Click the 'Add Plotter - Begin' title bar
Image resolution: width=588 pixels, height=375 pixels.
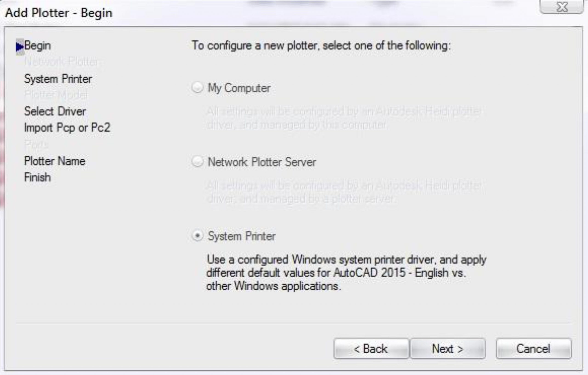[x=59, y=13]
